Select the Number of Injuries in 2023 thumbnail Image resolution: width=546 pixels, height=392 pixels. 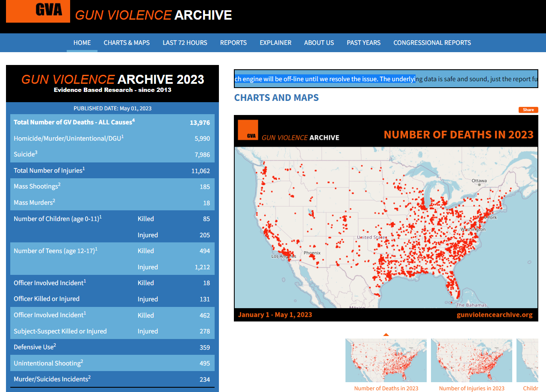(472, 360)
